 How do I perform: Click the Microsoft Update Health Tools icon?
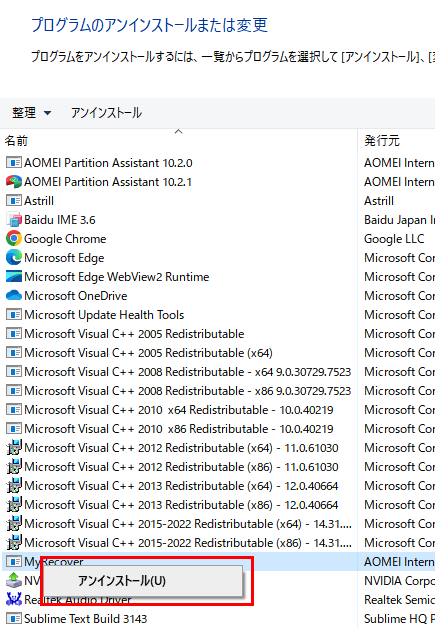(x=14, y=314)
